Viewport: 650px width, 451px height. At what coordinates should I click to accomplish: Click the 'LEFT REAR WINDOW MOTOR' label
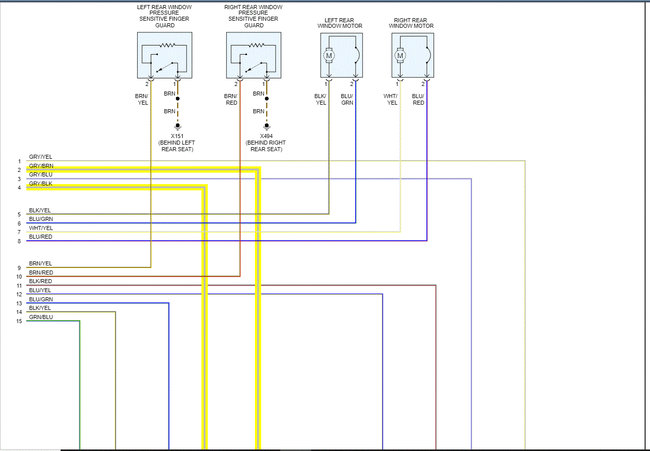point(340,23)
